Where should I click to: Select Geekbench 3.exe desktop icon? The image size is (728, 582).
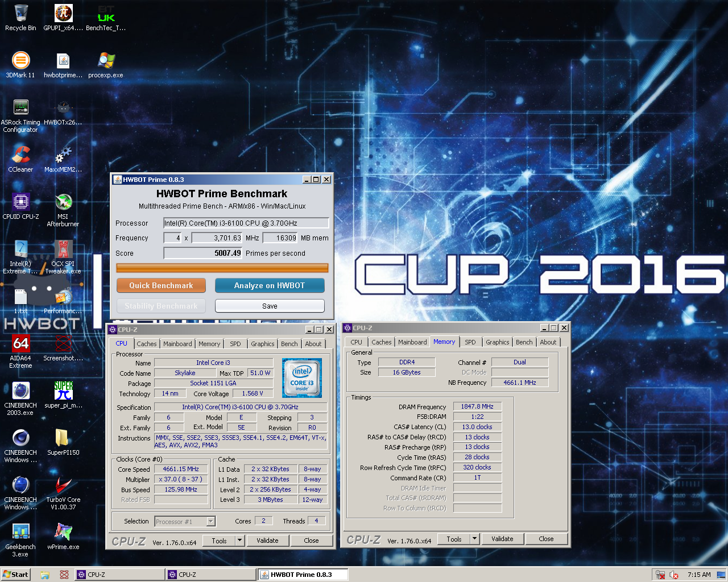click(20, 540)
